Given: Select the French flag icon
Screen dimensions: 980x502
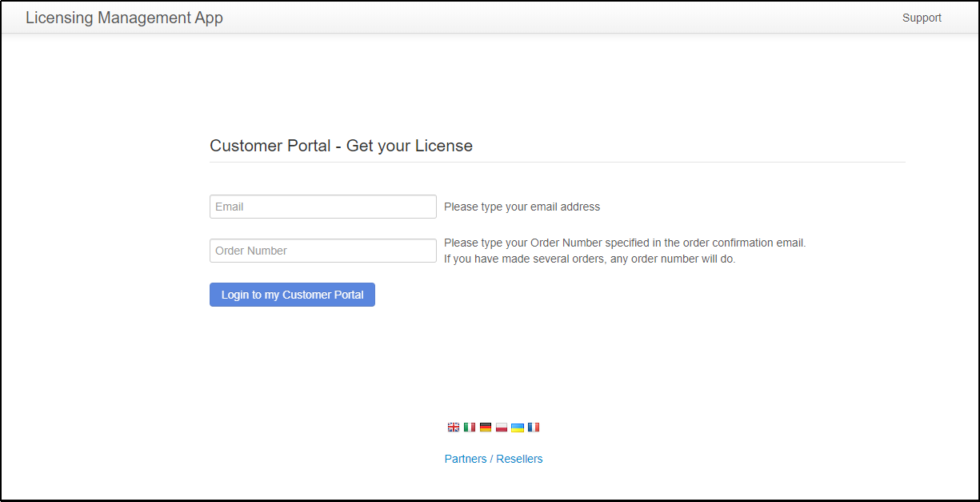Looking at the screenshot, I should (534, 428).
